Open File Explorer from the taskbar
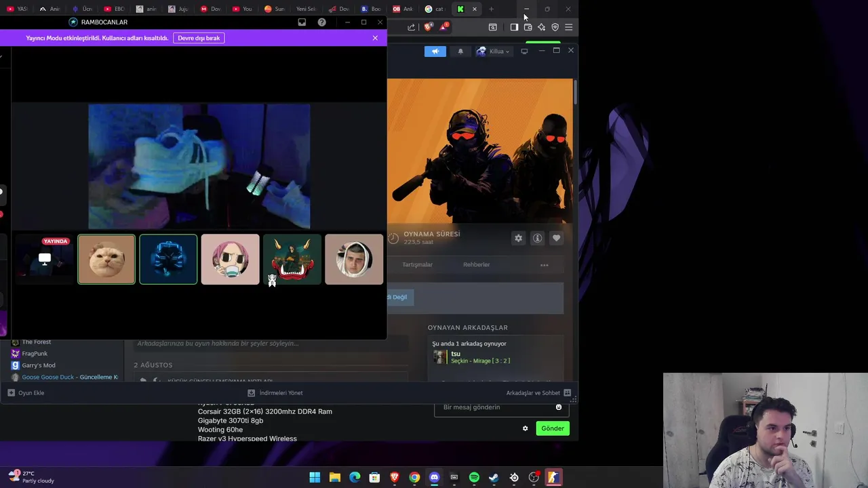The height and width of the screenshot is (488, 868). (334, 477)
